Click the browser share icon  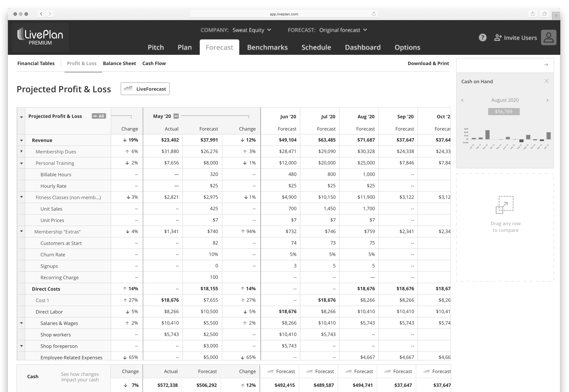532,14
